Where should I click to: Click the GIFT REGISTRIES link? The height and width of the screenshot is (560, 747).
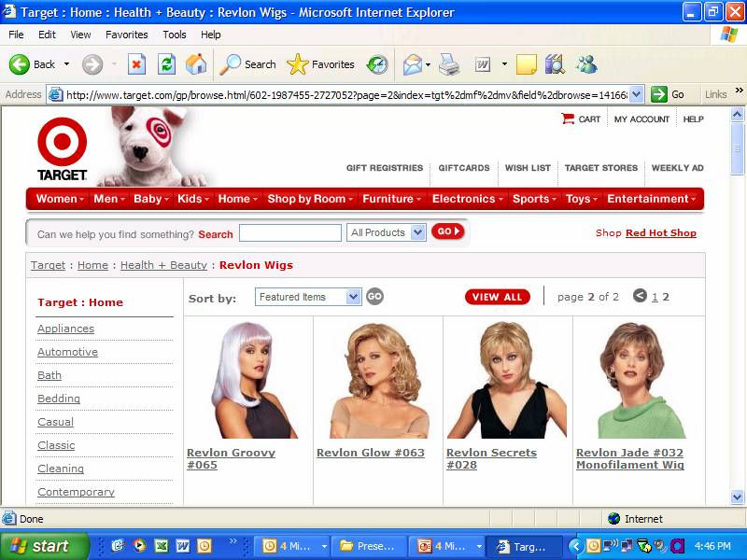(x=385, y=168)
